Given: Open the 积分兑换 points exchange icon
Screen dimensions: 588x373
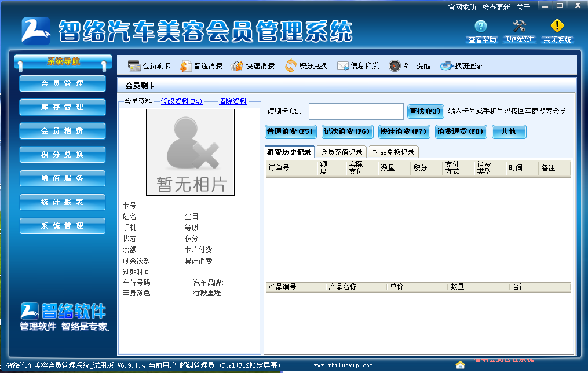Looking at the screenshot, I should coord(290,65).
